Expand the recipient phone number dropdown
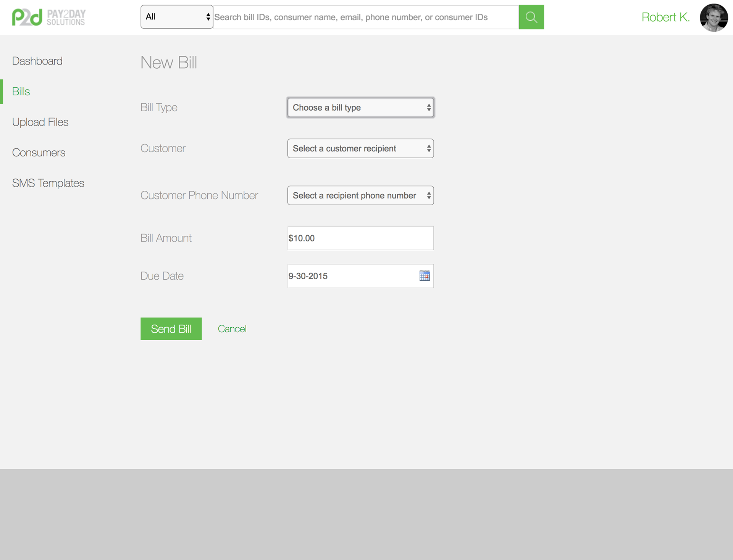 (x=360, y=195)
